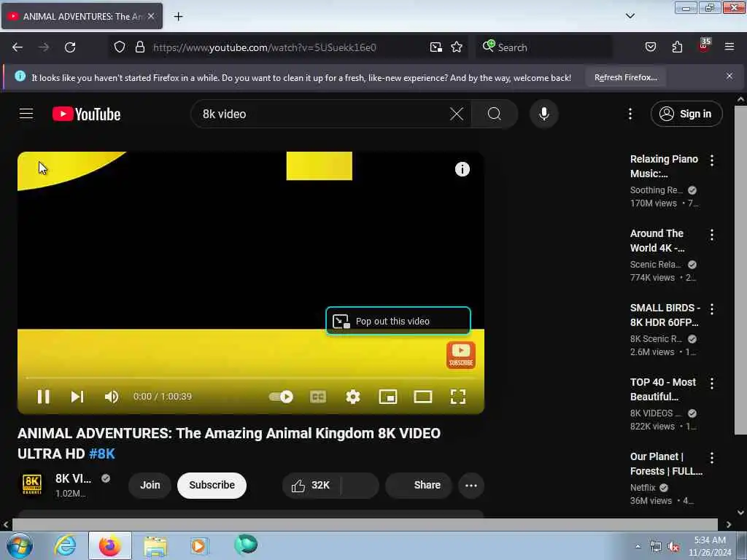This screenshot has width=747, height=560.
Task: View site security padlock info
Action: tap(139, 47)
